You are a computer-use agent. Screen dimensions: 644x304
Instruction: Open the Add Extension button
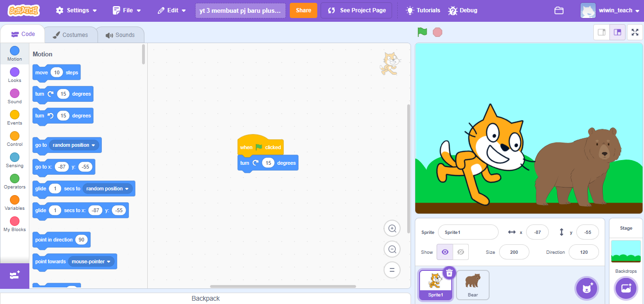pyautogui.click(x=14, y=276)
